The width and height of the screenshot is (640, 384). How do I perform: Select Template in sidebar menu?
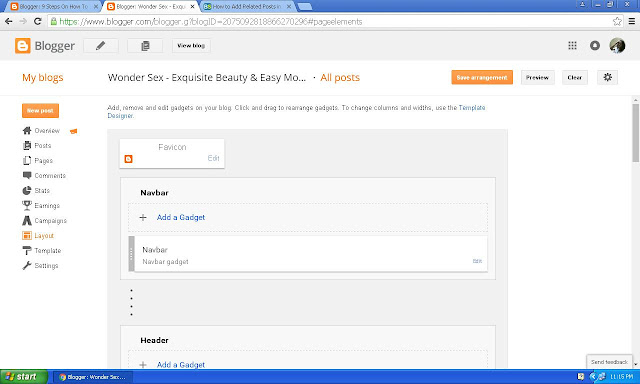(x=48, y=251)
